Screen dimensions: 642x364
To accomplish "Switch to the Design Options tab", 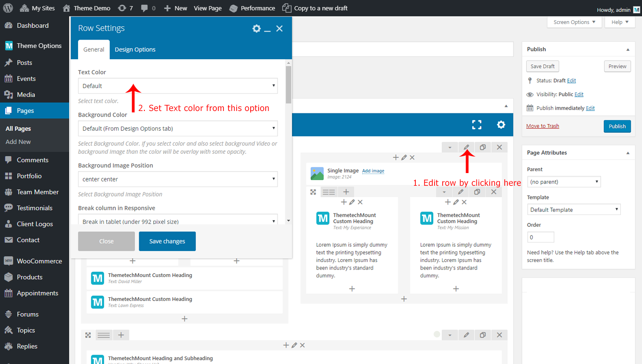I will [x=135, y=49].
